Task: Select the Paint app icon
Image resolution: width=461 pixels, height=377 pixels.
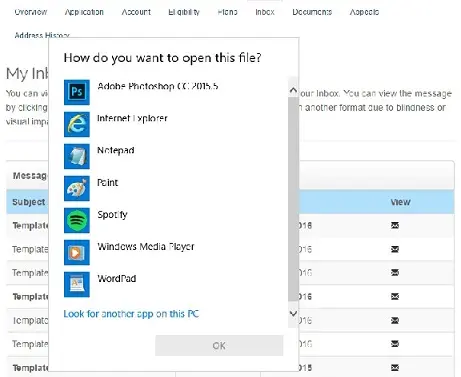Action: tap(77, 188)
